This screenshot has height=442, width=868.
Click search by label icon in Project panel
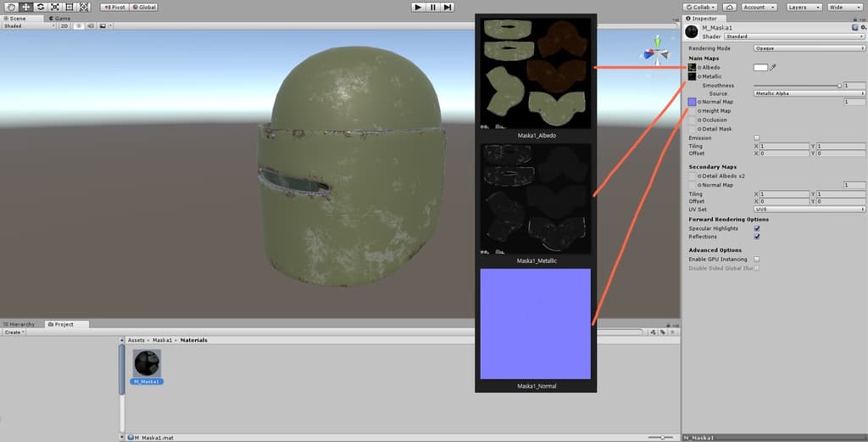(663, 333)
